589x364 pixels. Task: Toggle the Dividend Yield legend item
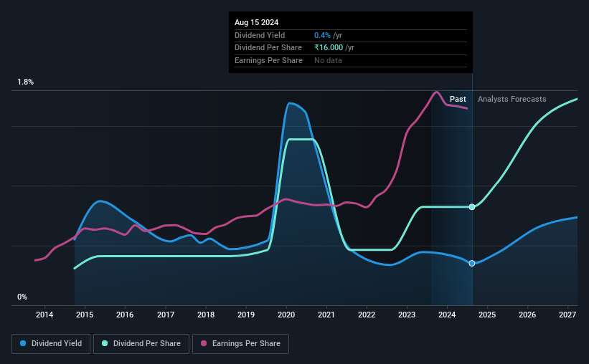(51, 343)
